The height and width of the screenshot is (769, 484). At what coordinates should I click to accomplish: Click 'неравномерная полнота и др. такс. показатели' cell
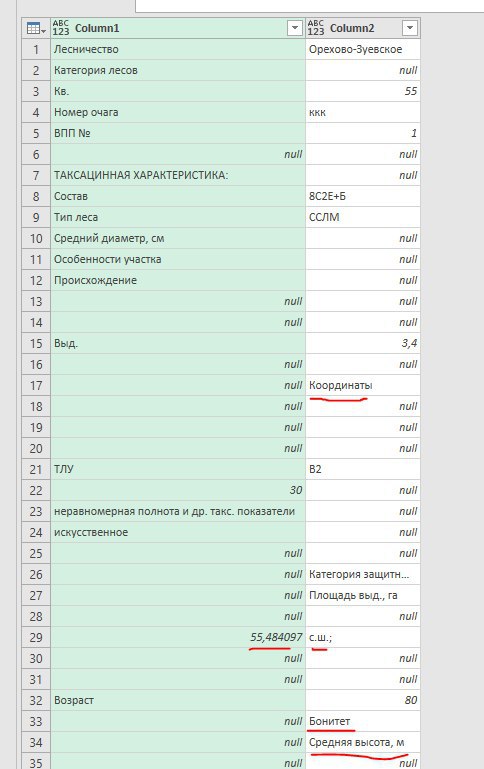[x=178, y=512]
